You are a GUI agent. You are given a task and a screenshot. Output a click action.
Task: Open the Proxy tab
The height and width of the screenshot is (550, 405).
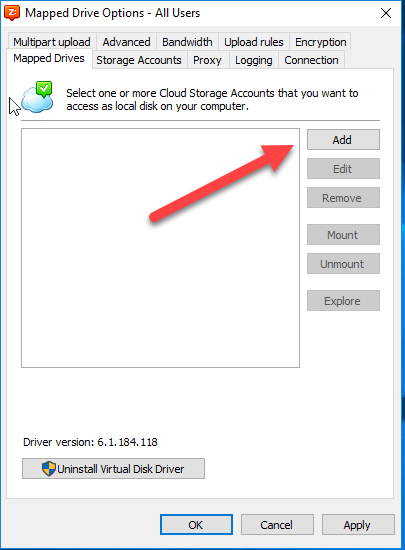[x=207, y=60]
